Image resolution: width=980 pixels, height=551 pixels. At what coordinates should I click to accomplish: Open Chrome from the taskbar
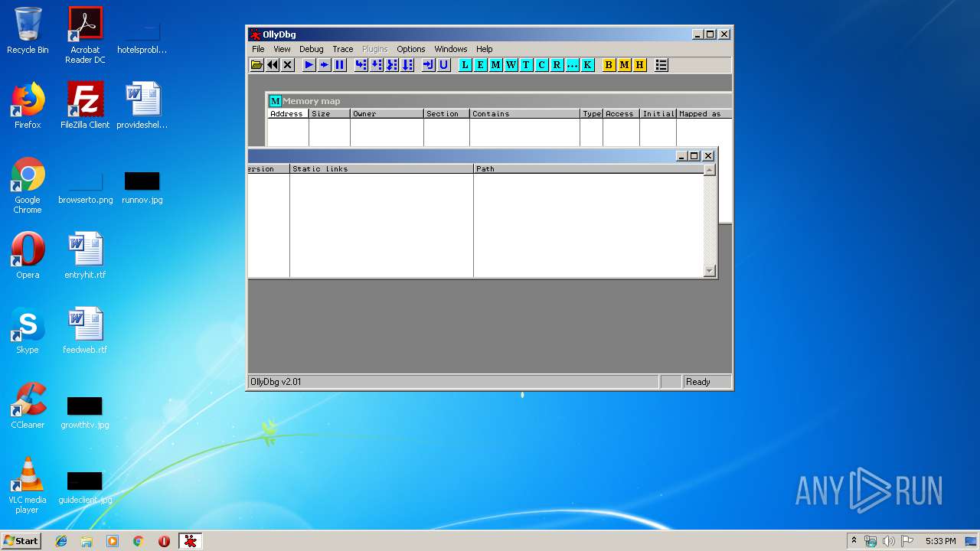point(138,541)
